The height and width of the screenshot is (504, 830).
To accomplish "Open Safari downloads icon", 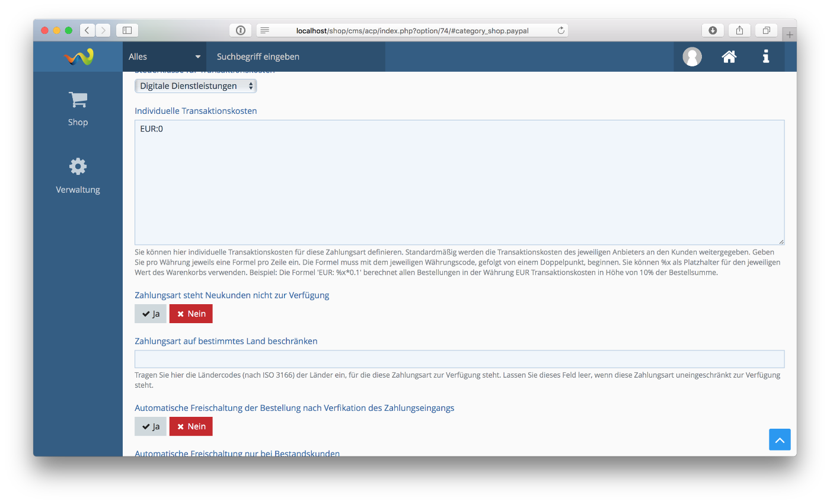I will [713, 30].
